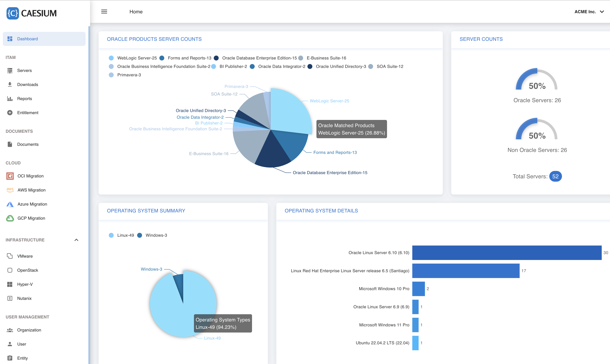The image size is (610, 364).
Task: Click the Entity clipboard icon
Action: (x=10, y=358)
